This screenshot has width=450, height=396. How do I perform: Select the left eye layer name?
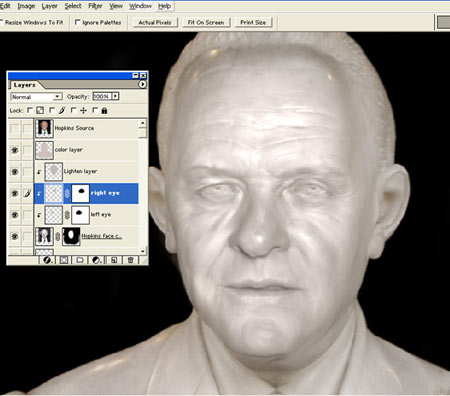(x=101, y=214)
